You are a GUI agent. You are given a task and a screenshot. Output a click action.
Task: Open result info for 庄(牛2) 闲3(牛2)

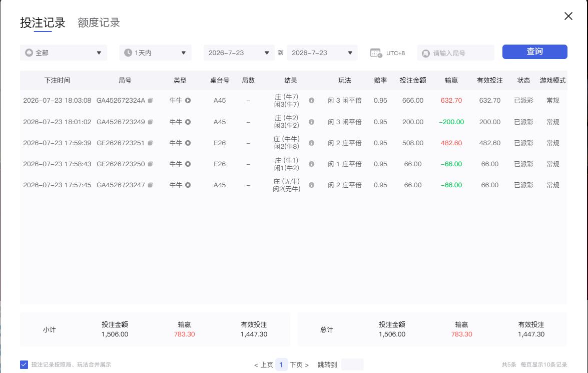pos(311,122)
